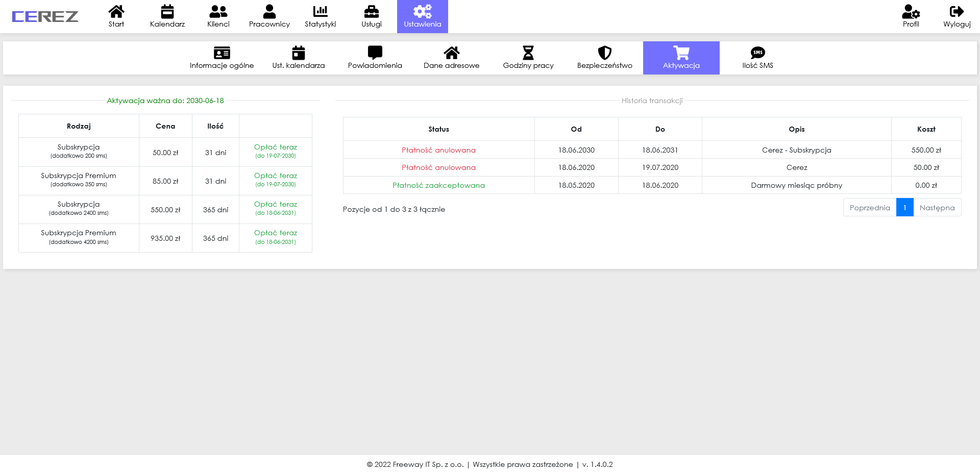The height and width of the screenshot is (473, 980).
Task: Go to Klienci using people icon
Action: click(218, 12)
